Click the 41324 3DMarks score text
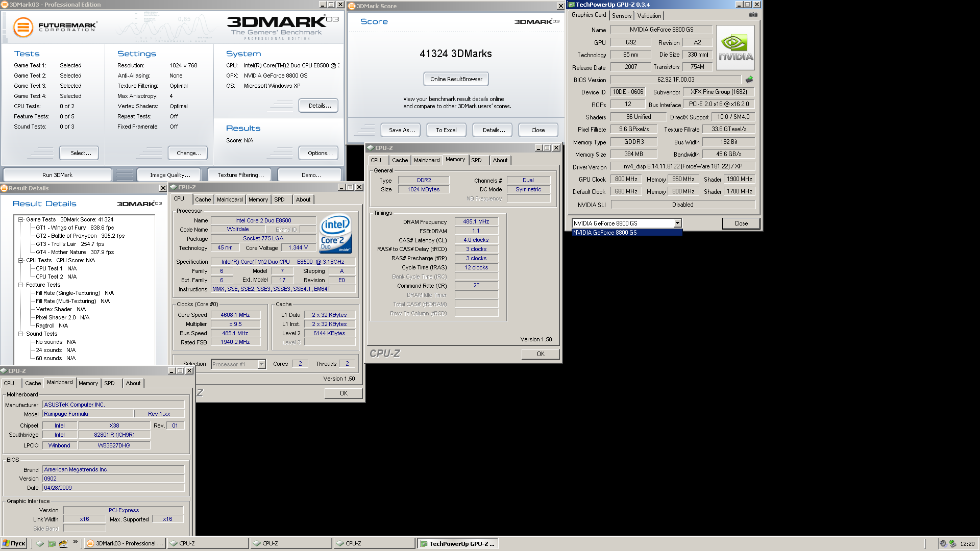Image resolution: width=980 pixels, height=551 pixels. pos(456,54)
